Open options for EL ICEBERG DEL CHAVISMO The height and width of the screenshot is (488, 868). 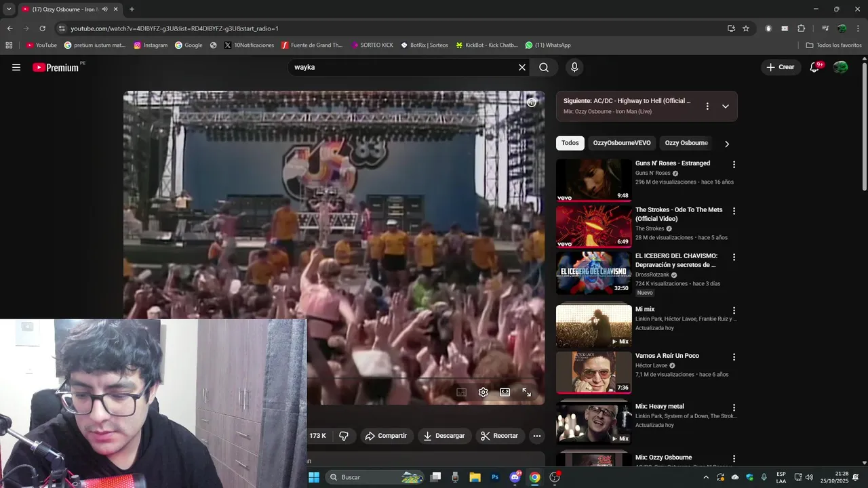(734, 257)
